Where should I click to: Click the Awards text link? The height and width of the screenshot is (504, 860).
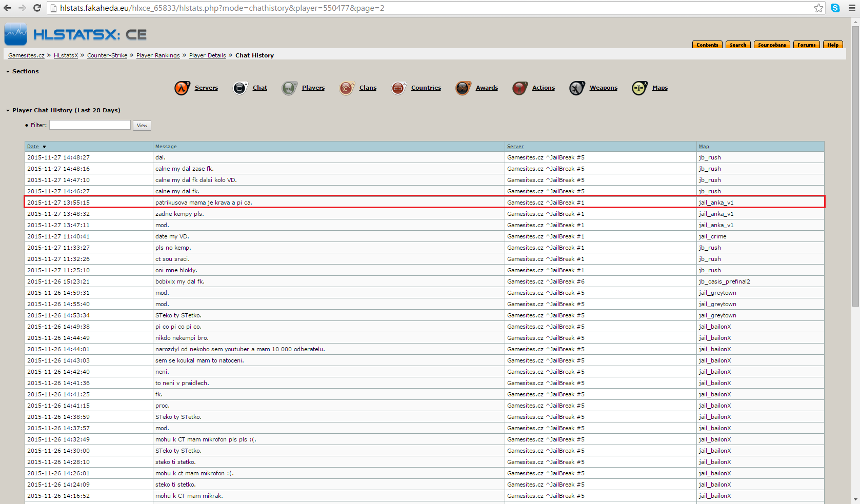click(x=487, y=88)
